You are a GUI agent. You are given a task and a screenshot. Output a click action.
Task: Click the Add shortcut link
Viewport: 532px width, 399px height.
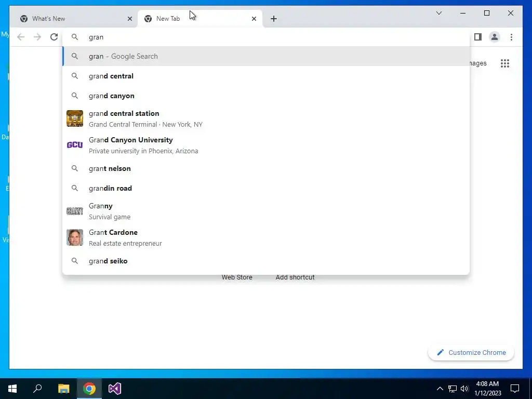[x=295, y=277]
